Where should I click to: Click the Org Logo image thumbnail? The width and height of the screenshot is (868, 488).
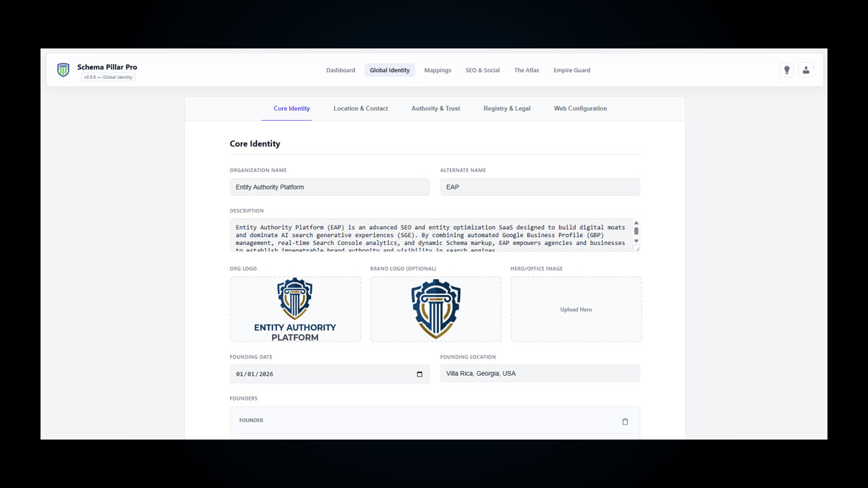click(x=295, y=309)
